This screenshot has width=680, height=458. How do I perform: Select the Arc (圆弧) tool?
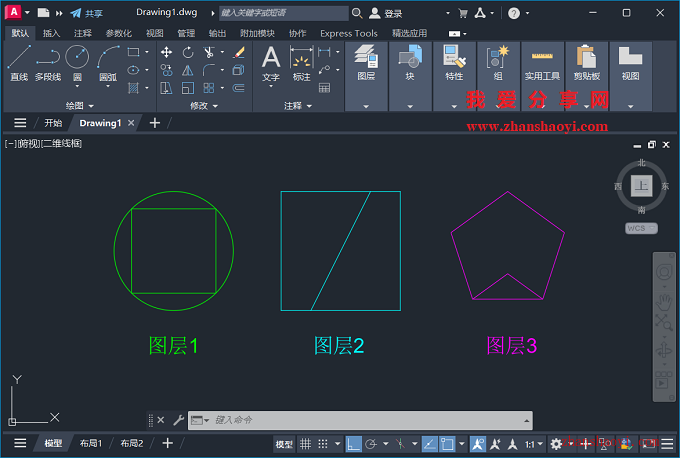point(108,61)
